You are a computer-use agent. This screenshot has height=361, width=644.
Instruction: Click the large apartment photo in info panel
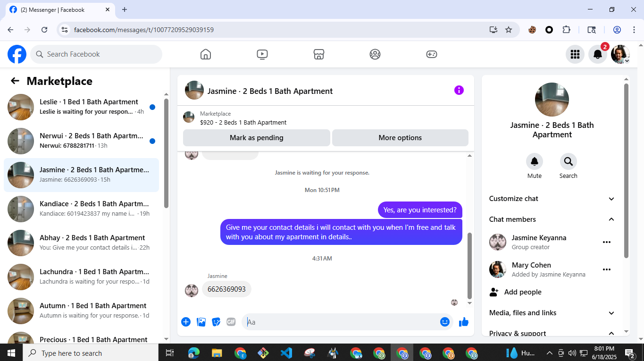coord(552,100)
